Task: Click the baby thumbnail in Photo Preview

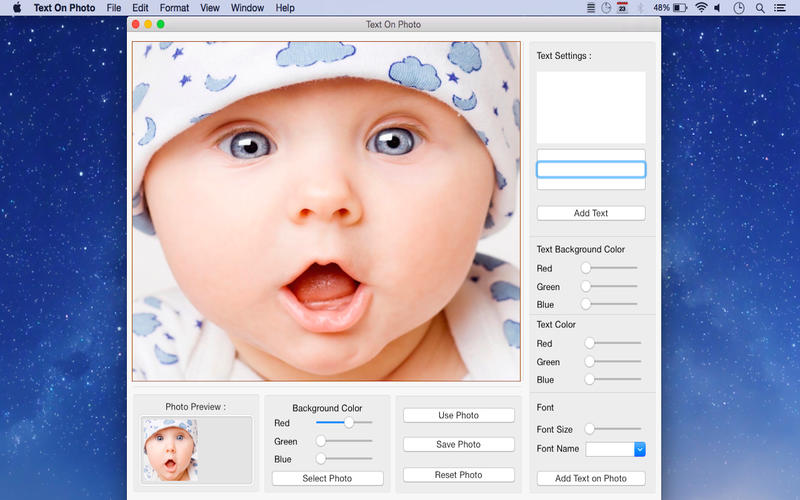Action: [170, 450]
